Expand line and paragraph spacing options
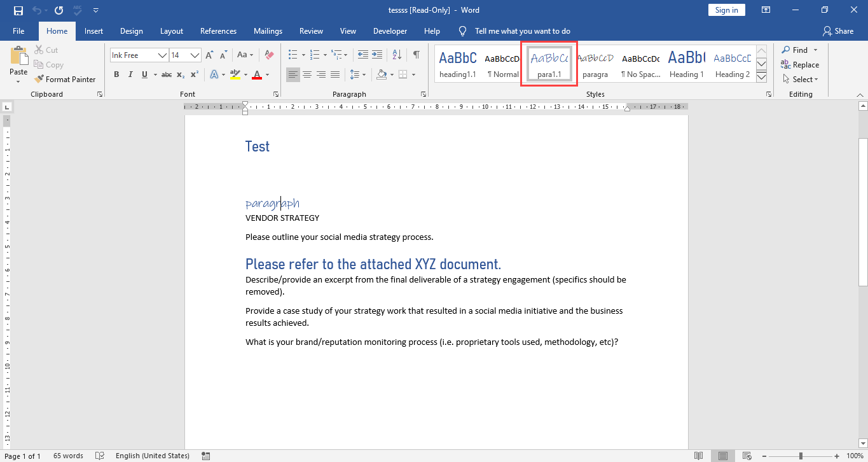The width and height of the screenshot is (868, 462). [358, 74]
